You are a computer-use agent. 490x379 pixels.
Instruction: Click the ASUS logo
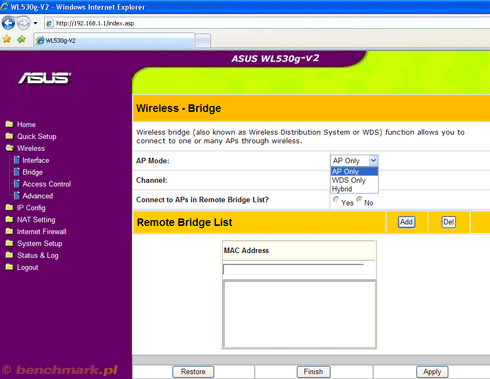[45, 78]
